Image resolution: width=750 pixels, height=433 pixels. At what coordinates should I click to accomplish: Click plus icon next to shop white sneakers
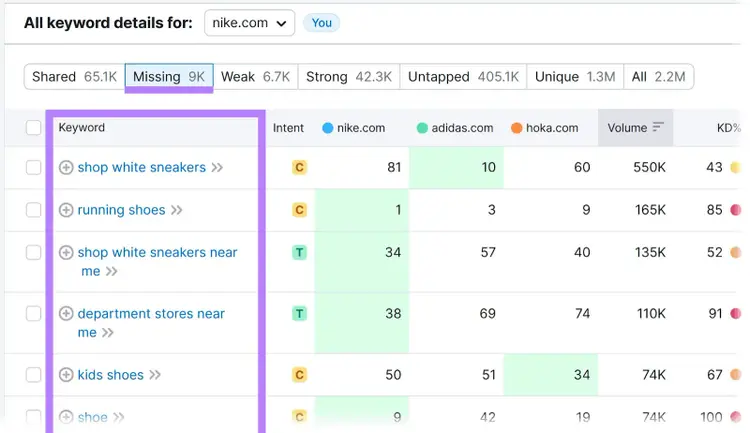66,167
